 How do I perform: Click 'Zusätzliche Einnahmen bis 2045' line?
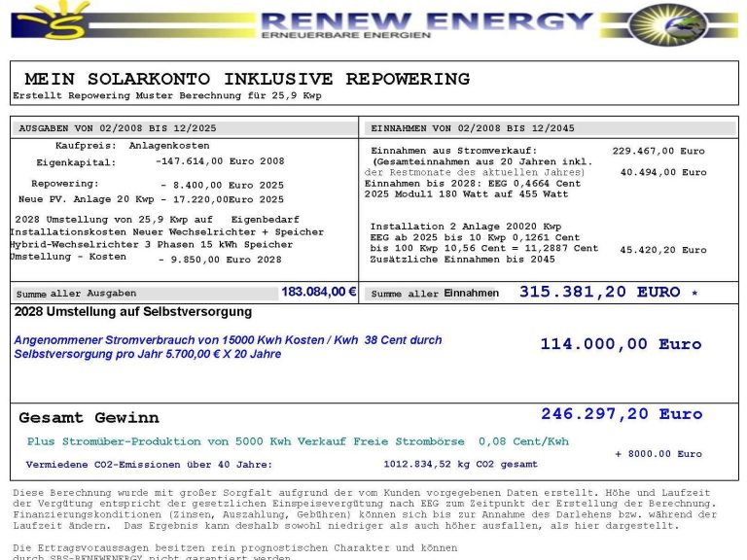point(463,259)
